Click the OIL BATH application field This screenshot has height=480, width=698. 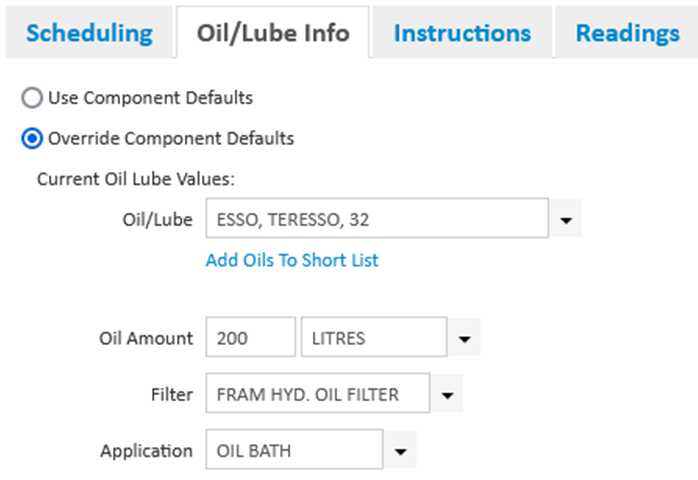(293, 450)
